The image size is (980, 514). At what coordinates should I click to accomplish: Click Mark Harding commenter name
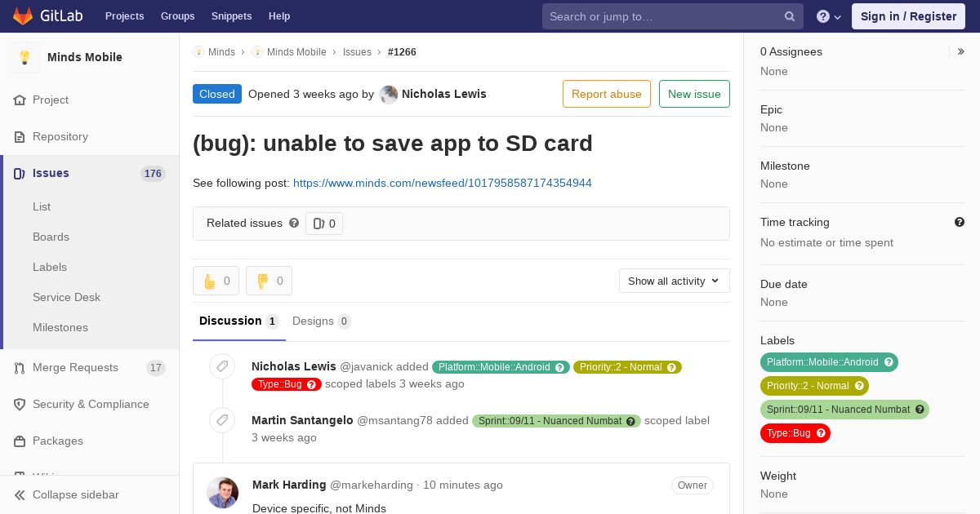click(289, 485)
